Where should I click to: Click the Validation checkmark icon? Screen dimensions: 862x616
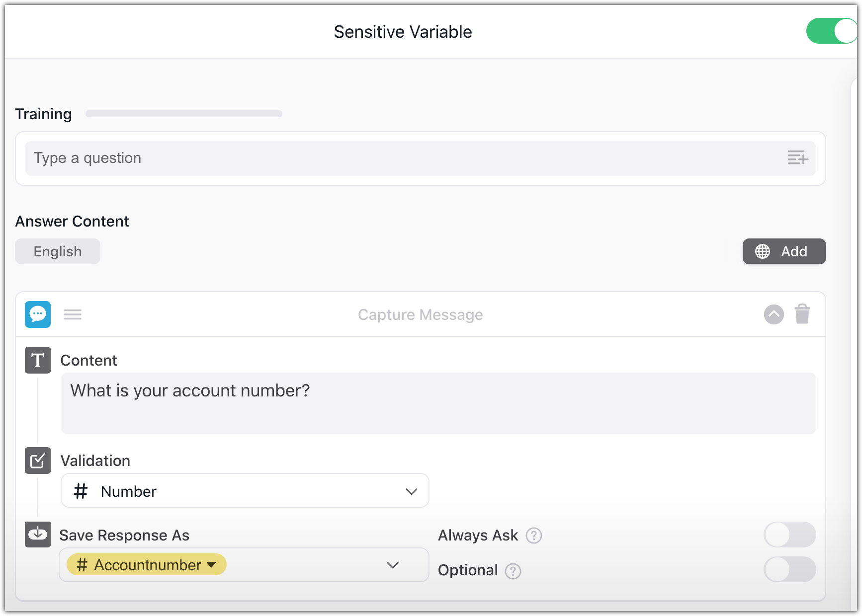[x=38, y=461]
